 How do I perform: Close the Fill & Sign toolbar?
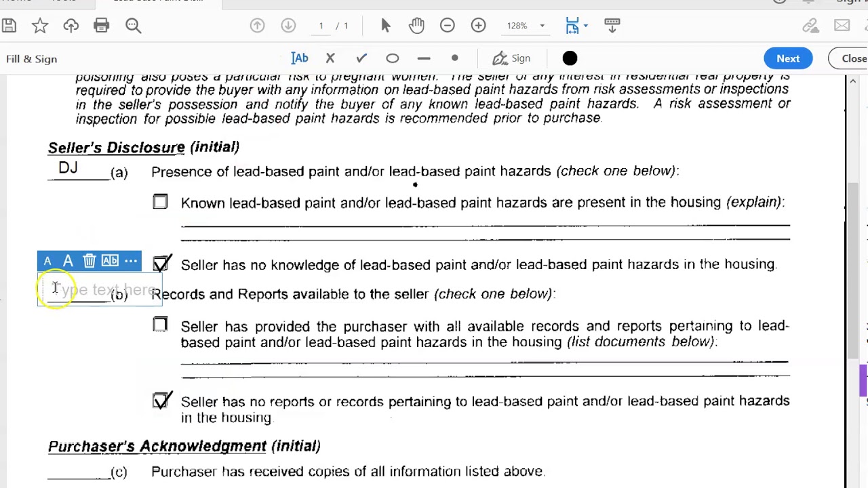[850, 58]
